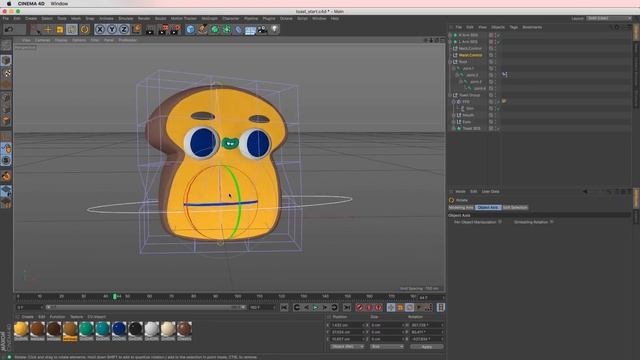Open the Character menu
Viewport: 640px width, 360px height.
point(231,18)
